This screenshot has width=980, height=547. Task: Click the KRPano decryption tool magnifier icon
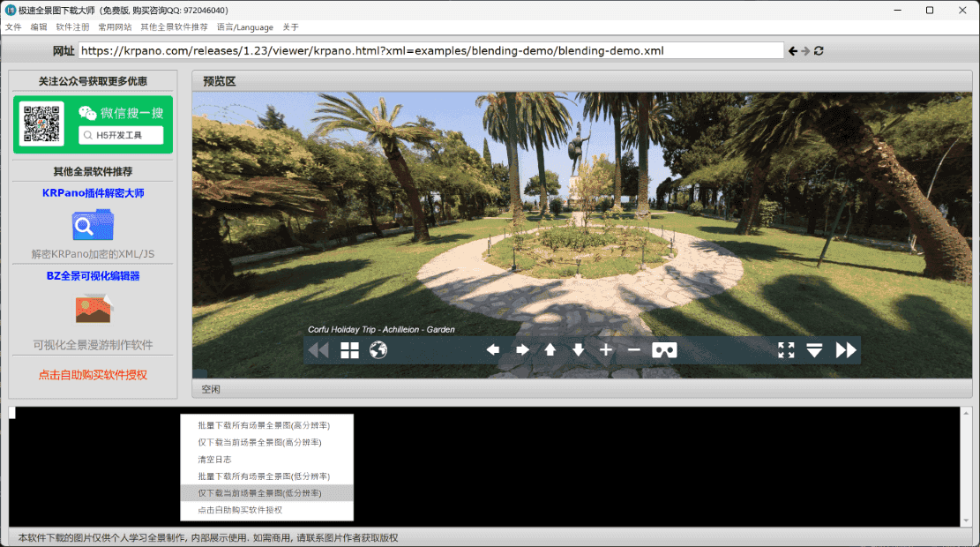pyautogui.click(x=93, y=226)
